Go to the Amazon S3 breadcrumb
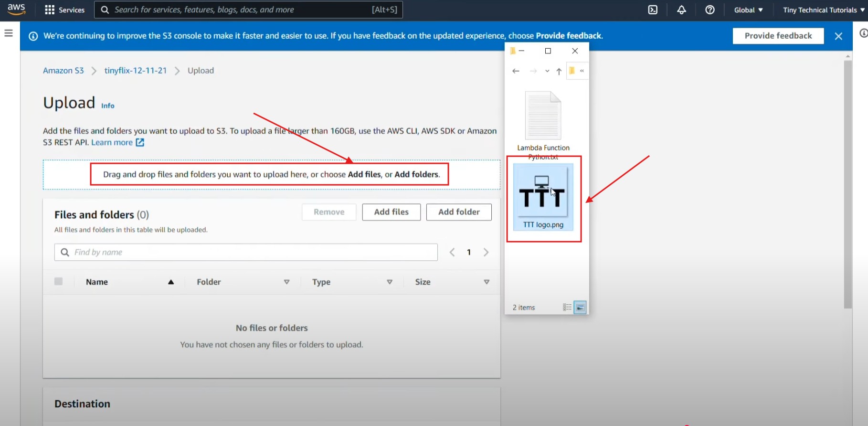This screenshot has height=426, width=868. pos(63,71)
